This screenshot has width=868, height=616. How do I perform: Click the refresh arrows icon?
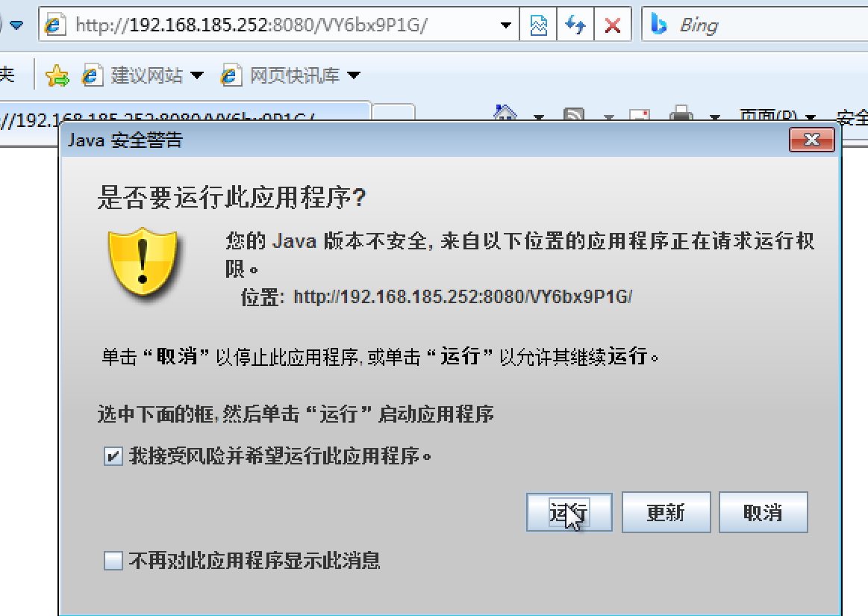coord(575,25)
